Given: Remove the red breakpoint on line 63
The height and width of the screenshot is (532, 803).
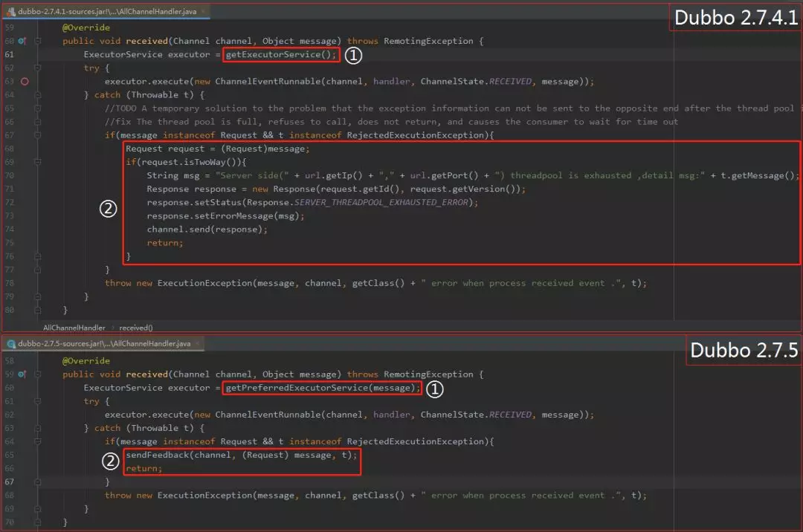Looking at the screenshot, I should pyautogui.click(x=25, y=81).
